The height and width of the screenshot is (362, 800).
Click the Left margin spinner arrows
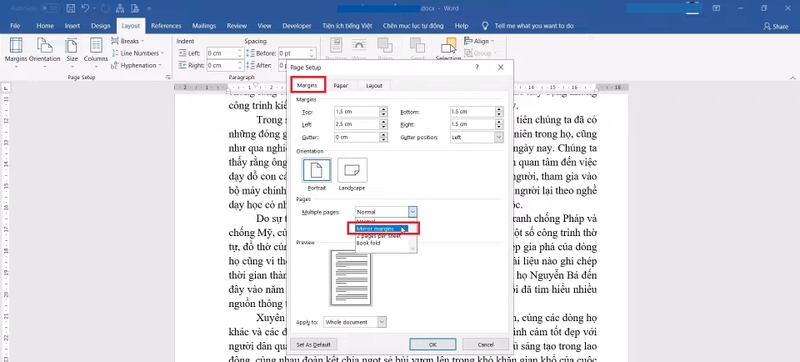point(383,124)
